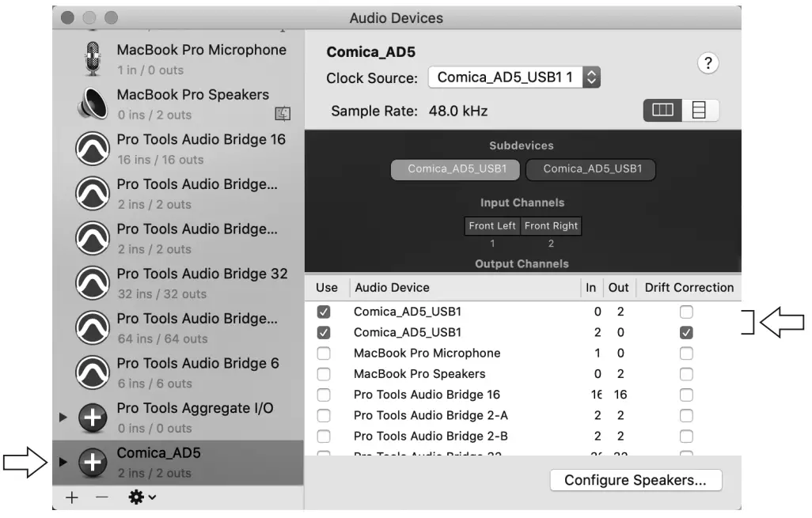
Task: Click the Configure Speakers button
Action: point(636,480)
